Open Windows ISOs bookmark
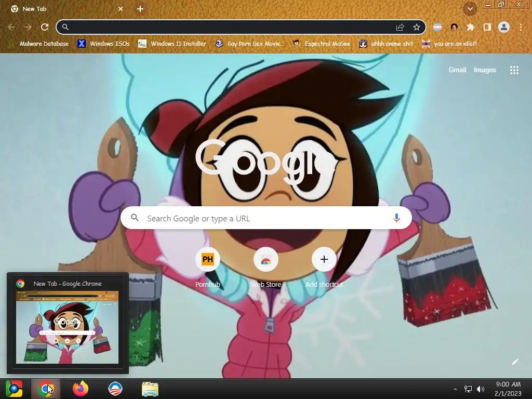Viewport: 532px width, 399px height. [x=103, y=44]
